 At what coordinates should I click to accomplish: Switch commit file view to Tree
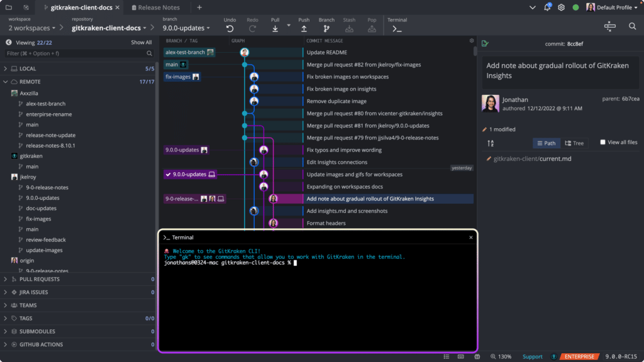coord(575,143)
